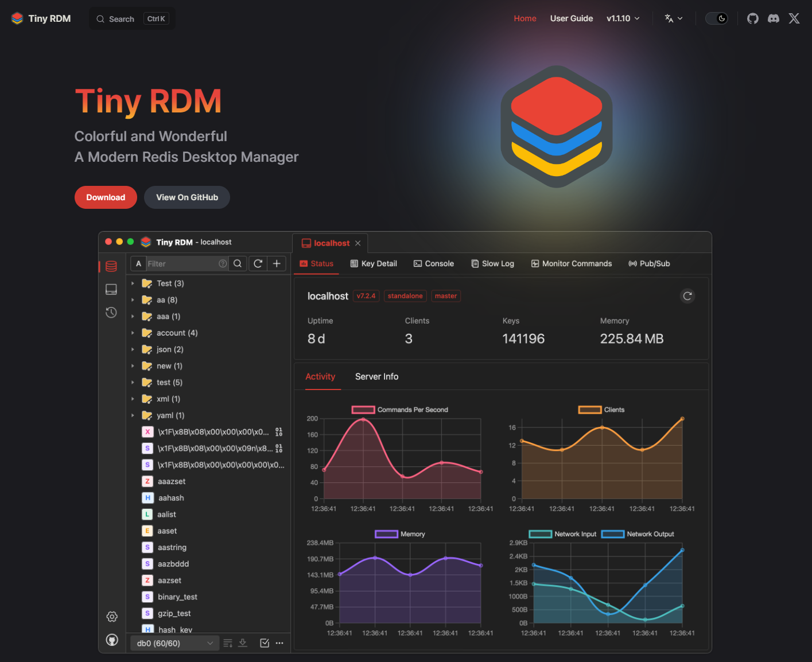Click the View On GitHub button
Screen dimensions: 812x662
click(x=187, y=197)
